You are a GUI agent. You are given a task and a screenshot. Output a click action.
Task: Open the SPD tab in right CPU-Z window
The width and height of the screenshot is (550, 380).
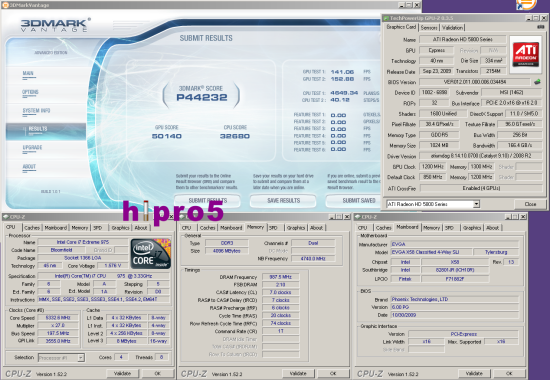tap(449, 228)
